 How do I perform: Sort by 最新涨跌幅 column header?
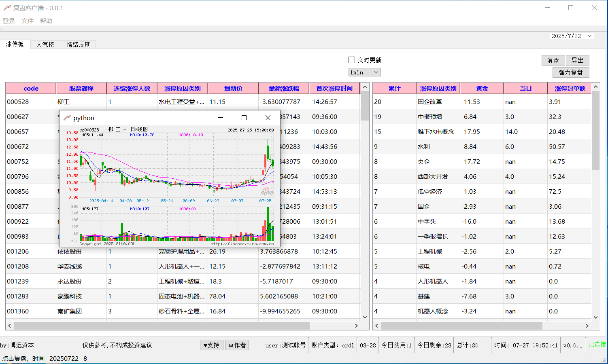(x=284, y=88)
